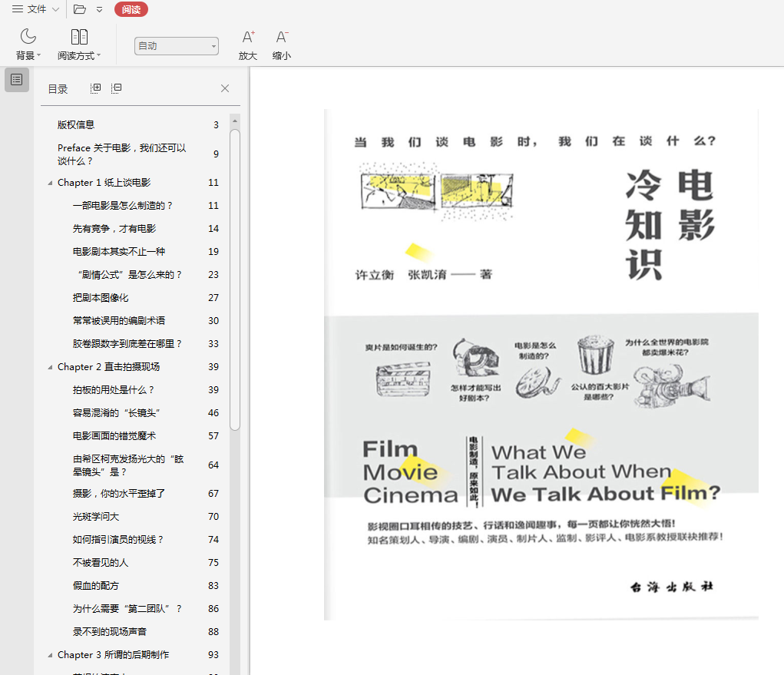
Task: Collapse Chapter 3 所谓的后期制作 triangle
Action: 50,655
